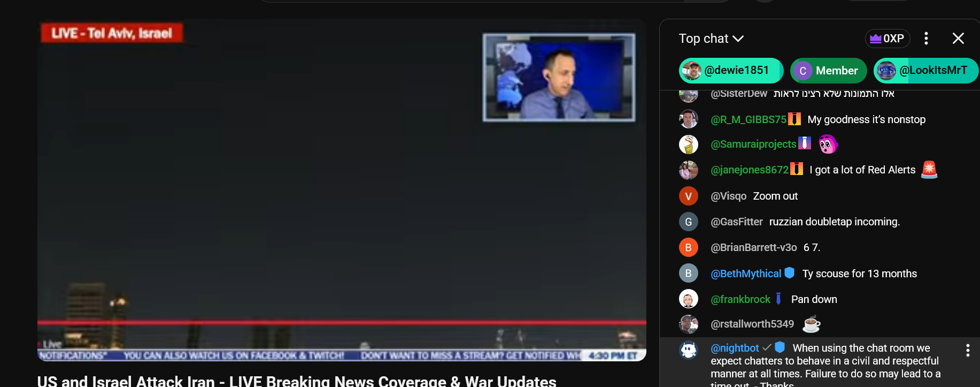
Task: Click the @janejones8672 profile avatar
Action: [689, 170]
